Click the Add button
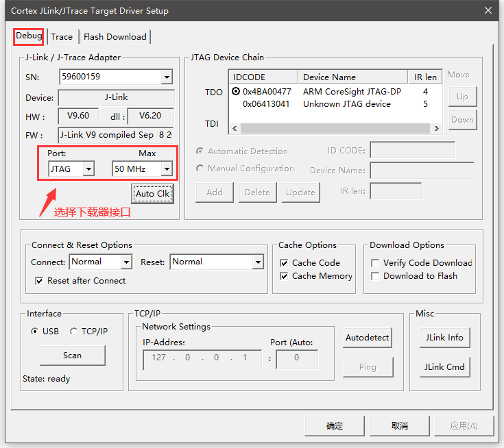The height and width of the screenshot is (448, 504). point(215,192)
